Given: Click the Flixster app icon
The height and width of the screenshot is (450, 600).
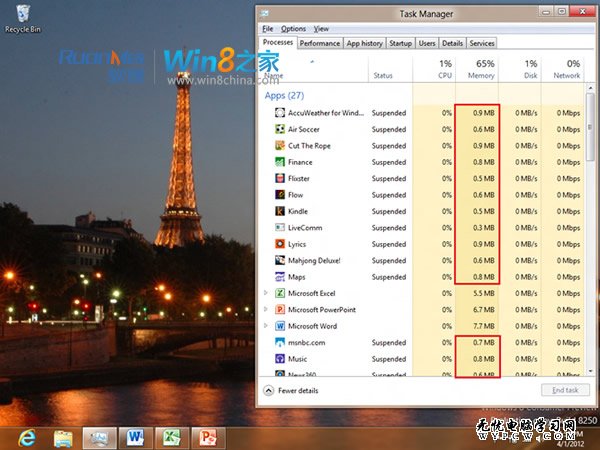Looking at the screenshot, I should click(280, 179).
